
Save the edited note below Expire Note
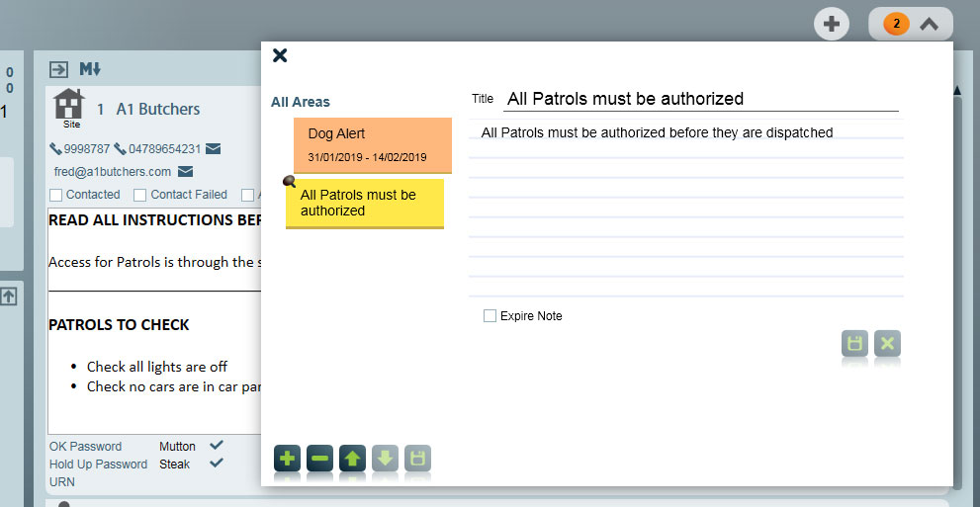coord(854,343)
